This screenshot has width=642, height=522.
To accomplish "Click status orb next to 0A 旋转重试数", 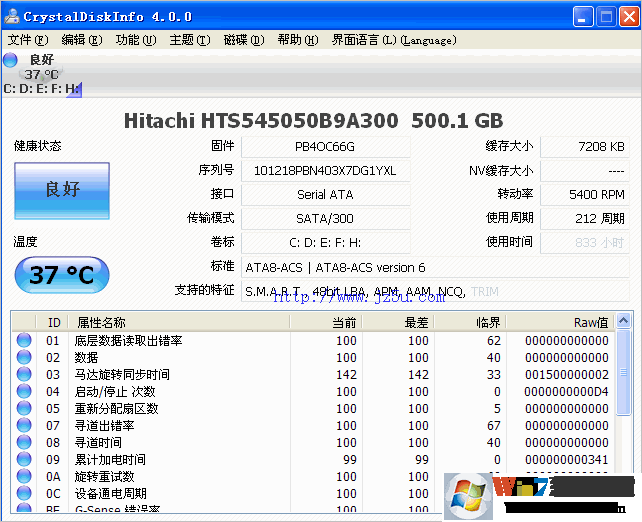I will (x=24, y=477).
